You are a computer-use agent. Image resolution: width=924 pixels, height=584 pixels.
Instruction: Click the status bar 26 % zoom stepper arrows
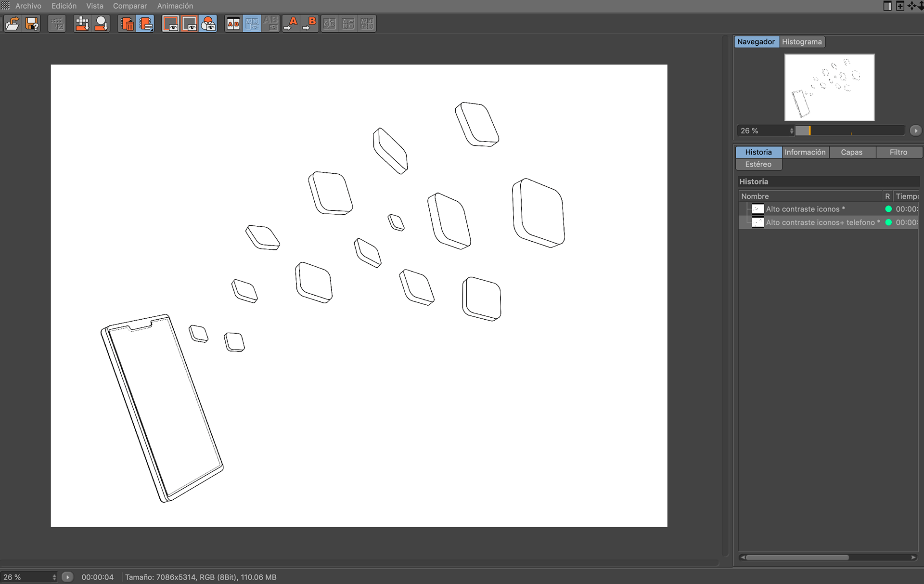(x=54, y=577)
